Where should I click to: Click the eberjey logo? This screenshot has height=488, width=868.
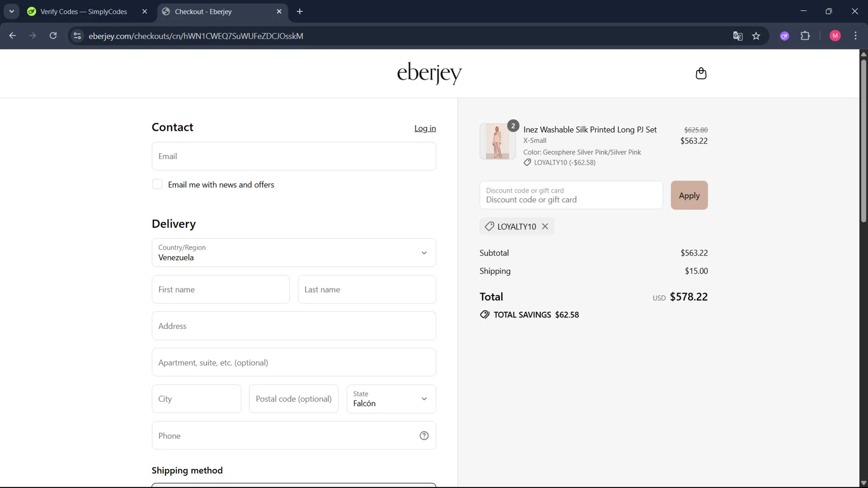click(x=429, y=73)
